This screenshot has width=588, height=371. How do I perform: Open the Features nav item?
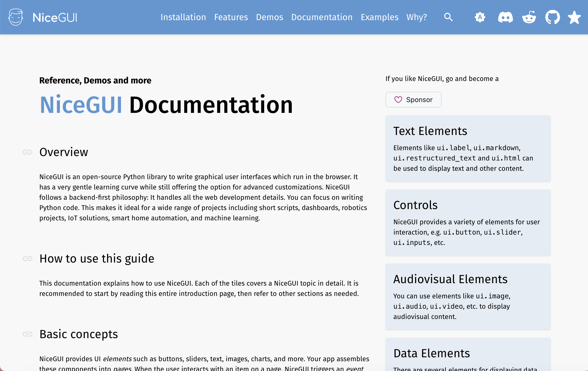[x=231, y=17]
